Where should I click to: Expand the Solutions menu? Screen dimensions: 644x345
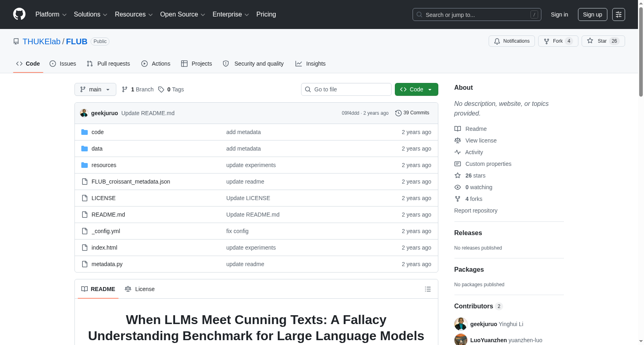(91, 14)
